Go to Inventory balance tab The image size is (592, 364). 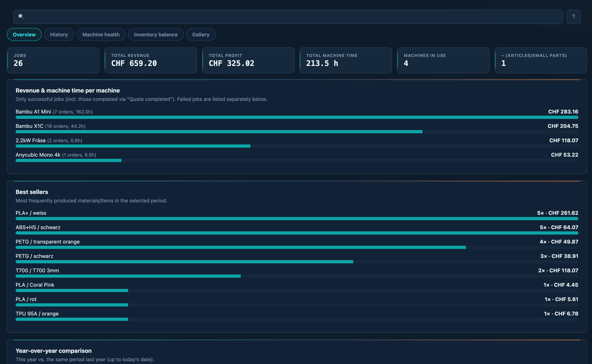[156, 34]
